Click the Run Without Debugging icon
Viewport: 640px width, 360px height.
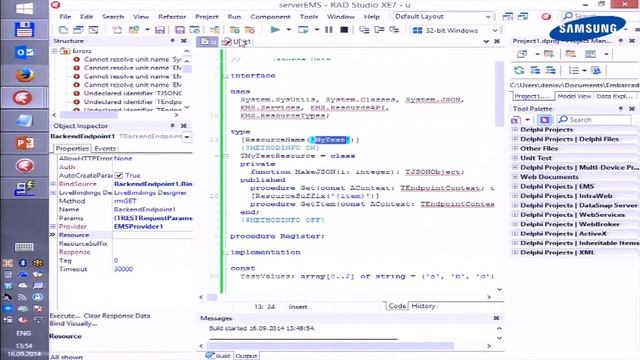[x=303, y=30]
